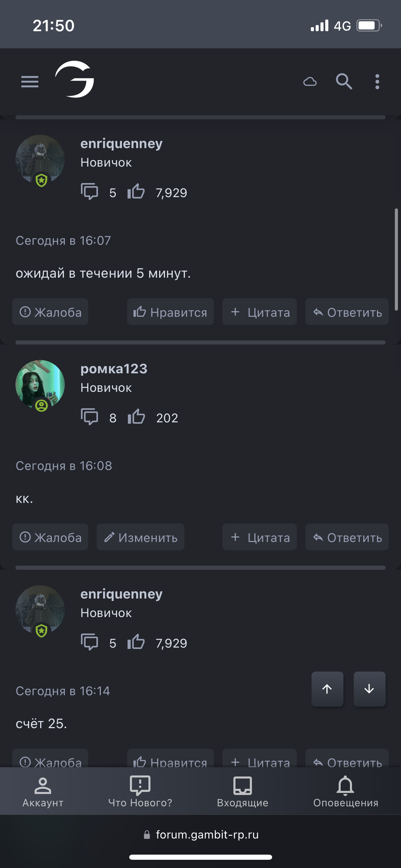Click Ответить under ромка123's post
This screenshot has height=868, width=401.
coord(347,537)
